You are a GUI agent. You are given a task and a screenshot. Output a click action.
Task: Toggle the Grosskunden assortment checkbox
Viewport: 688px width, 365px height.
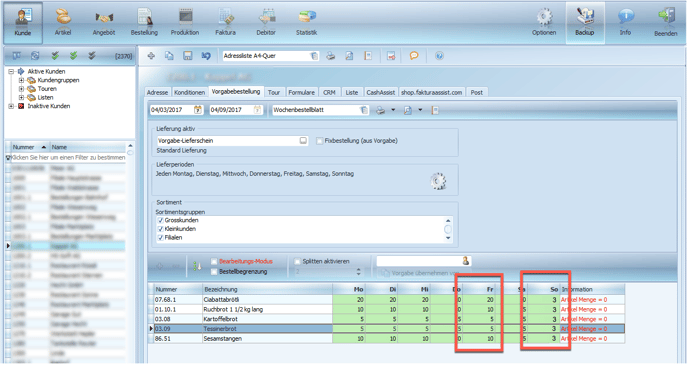pyautogui.click(x=161, y=220)
